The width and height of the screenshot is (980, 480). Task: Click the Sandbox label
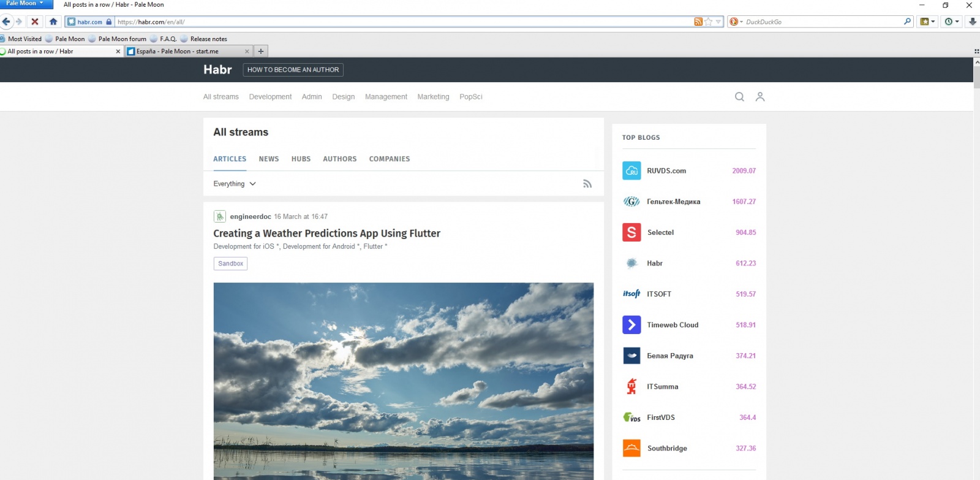point(230,264)
